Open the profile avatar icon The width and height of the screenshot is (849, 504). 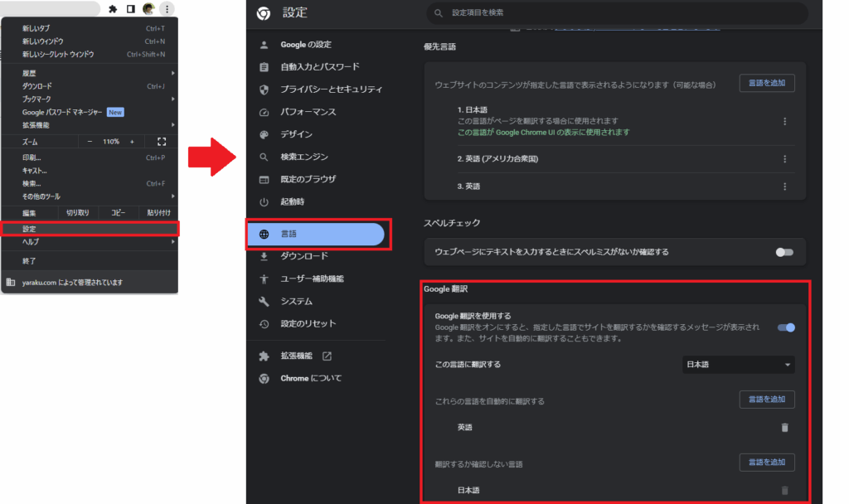point(148,8)
